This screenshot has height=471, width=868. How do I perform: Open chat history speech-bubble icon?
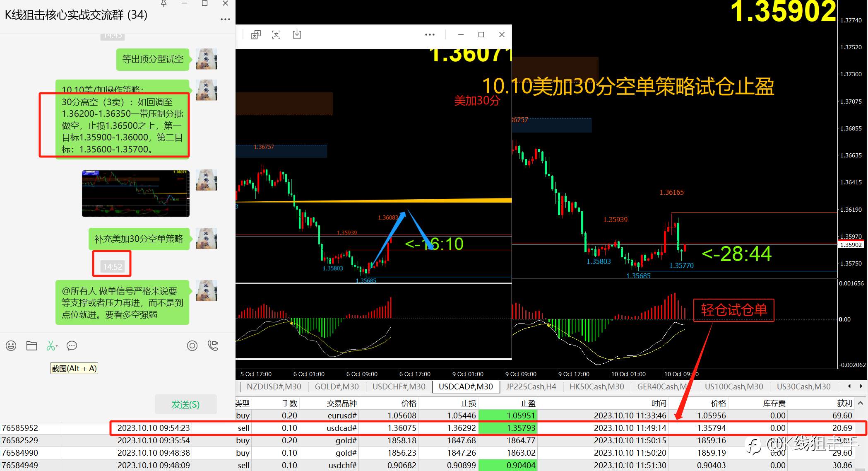click(x=72, y=345)
